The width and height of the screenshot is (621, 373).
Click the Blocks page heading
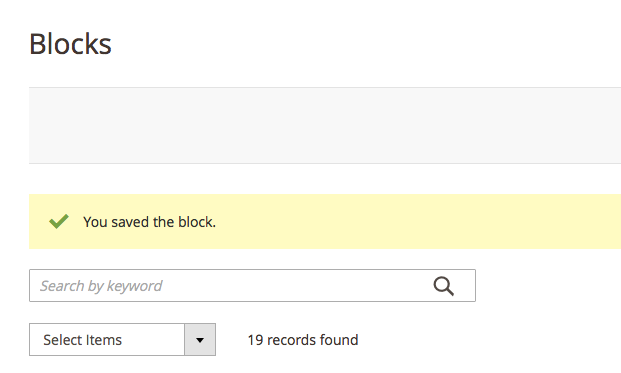point(70,44)
